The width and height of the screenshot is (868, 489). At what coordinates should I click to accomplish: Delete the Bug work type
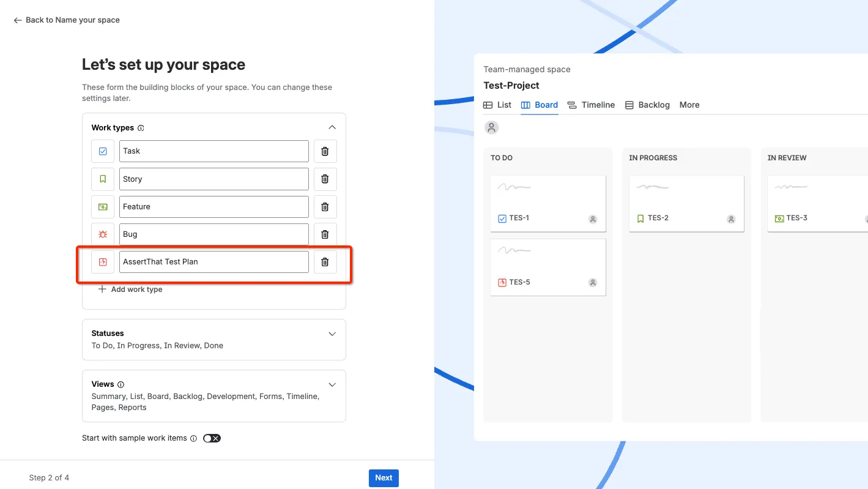[325, 234]
